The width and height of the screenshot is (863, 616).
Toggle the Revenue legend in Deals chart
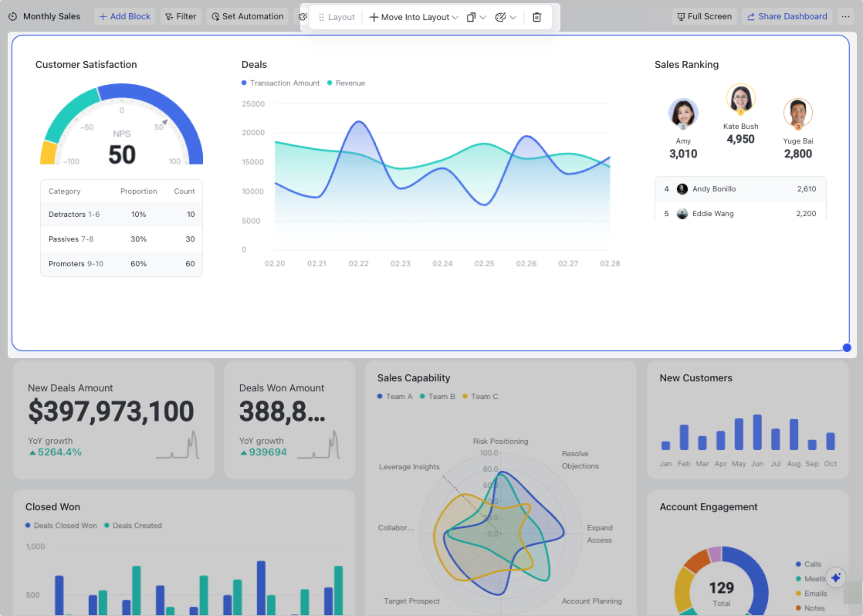[x=346, y=83]
